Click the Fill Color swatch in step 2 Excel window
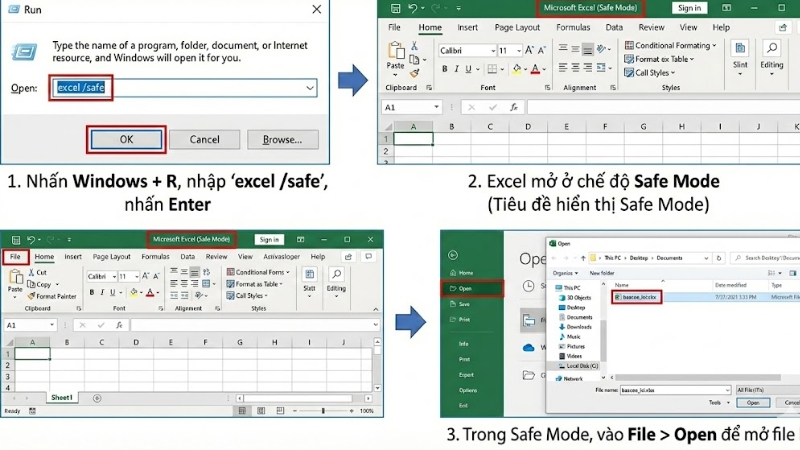Viewport: 800px width, 450px height. (516, 69)
